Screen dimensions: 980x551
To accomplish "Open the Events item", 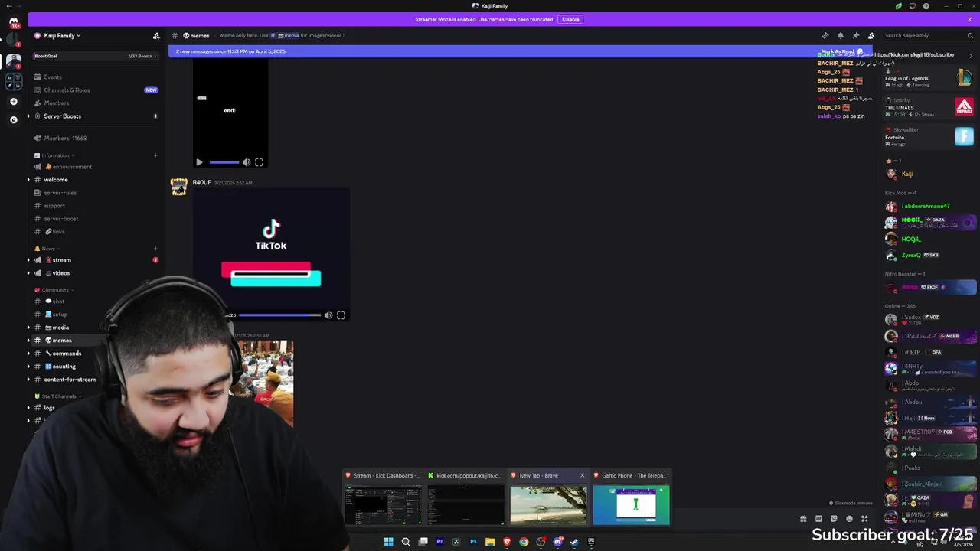I will point(95,77).
